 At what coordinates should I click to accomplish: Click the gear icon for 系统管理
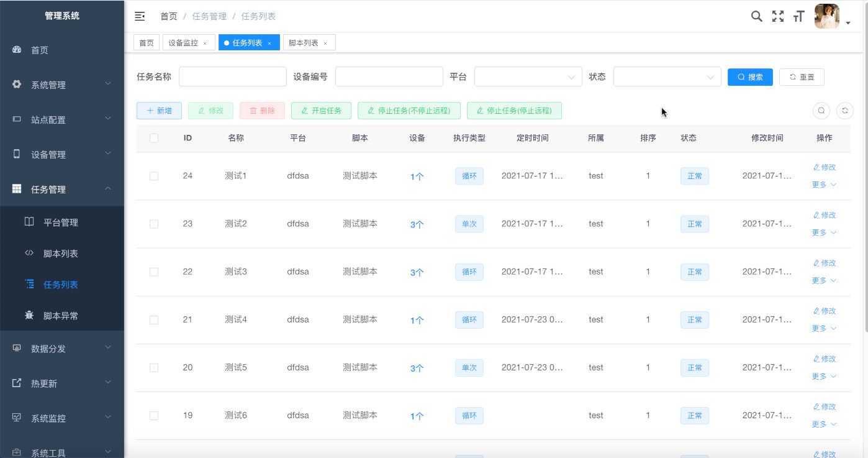pos(17,85)
